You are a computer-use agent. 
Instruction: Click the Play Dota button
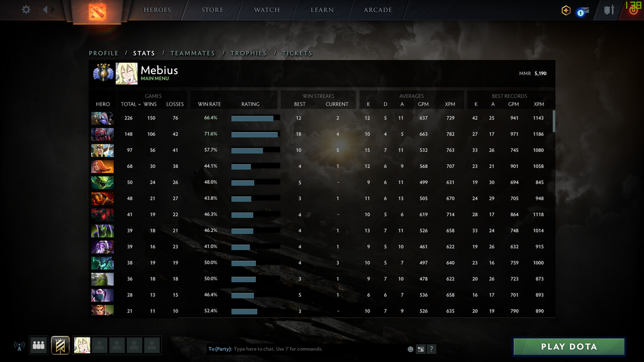pos(569,346)
